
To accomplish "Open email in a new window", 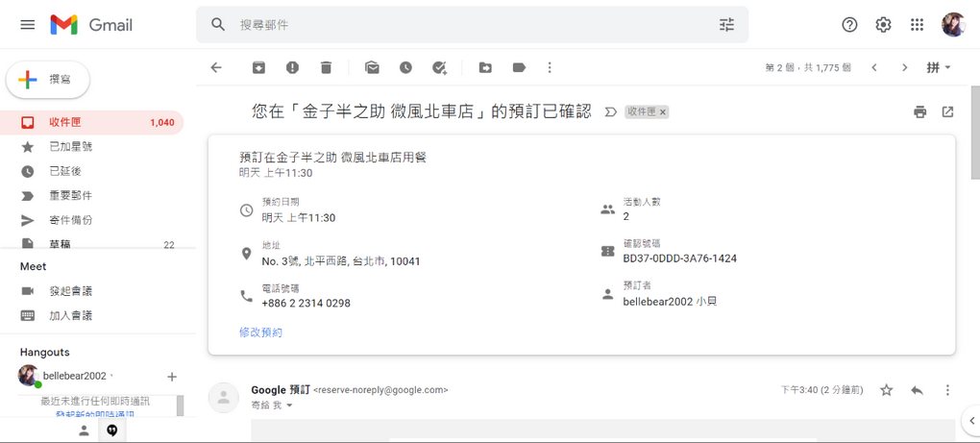I will pos(947,111).
